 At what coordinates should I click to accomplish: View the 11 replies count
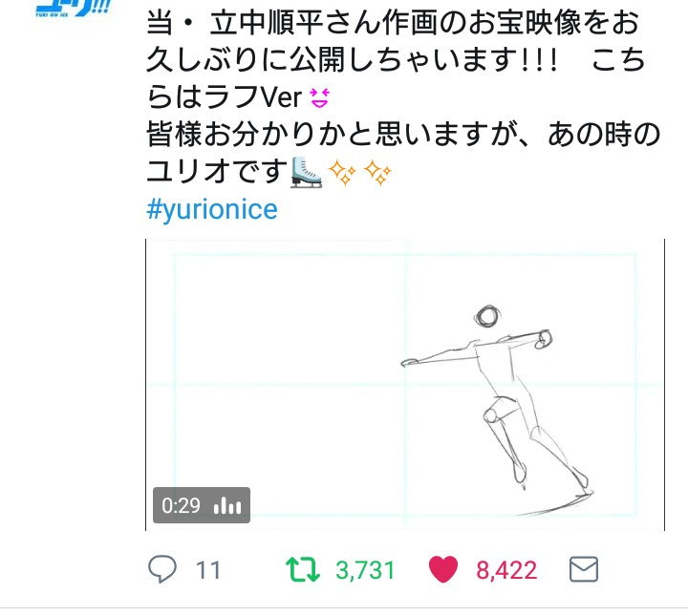point(208,570)
